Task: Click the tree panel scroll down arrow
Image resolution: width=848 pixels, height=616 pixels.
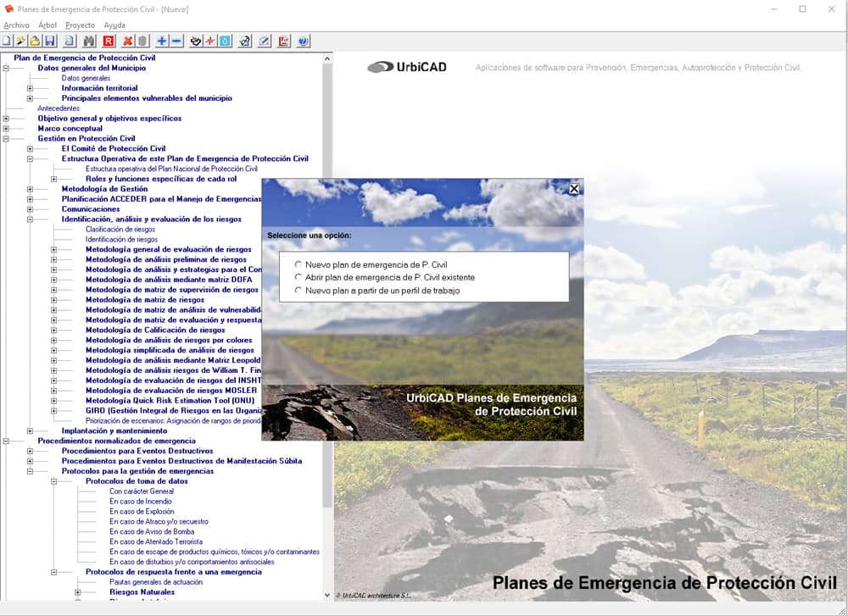Action: pos(327,595)
